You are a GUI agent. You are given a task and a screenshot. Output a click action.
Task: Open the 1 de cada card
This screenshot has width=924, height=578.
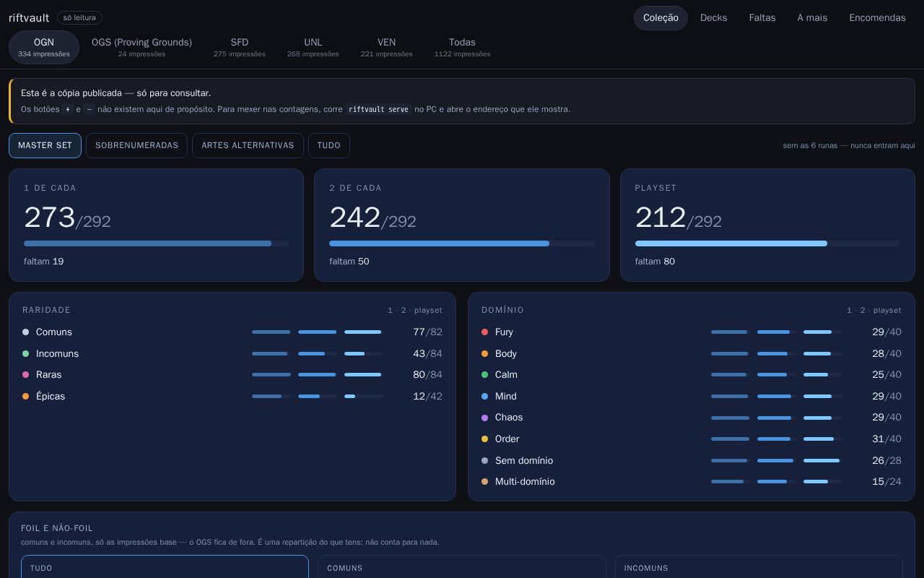(x=156, y=225)
